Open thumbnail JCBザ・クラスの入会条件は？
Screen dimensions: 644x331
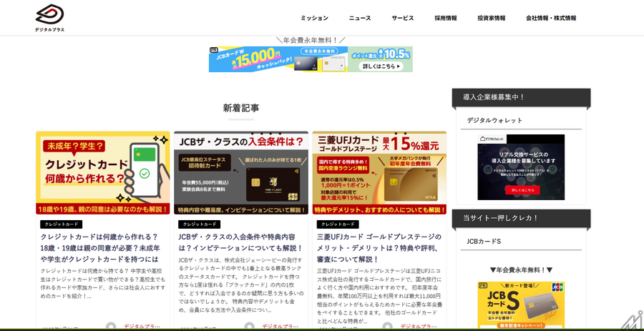(241, 173)
